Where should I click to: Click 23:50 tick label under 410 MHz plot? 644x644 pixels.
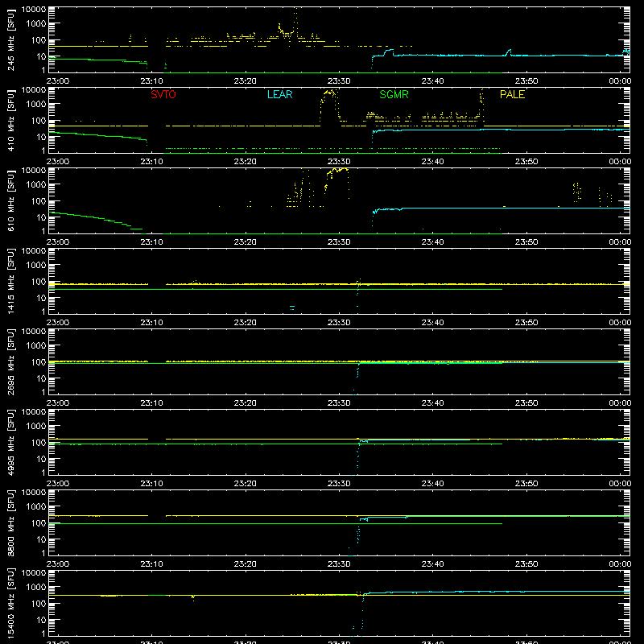(526, 162)
